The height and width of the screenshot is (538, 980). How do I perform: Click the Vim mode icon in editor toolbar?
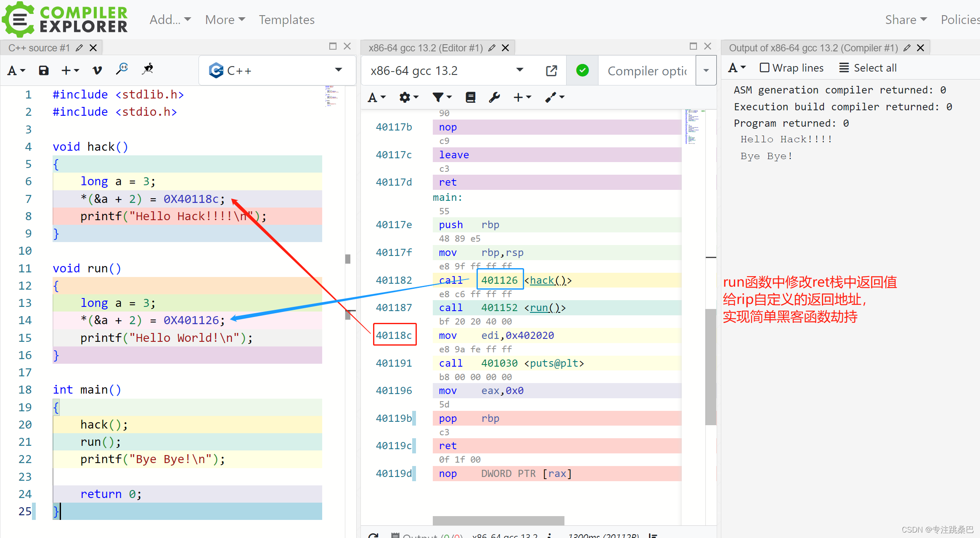click(x=97, y=70)
